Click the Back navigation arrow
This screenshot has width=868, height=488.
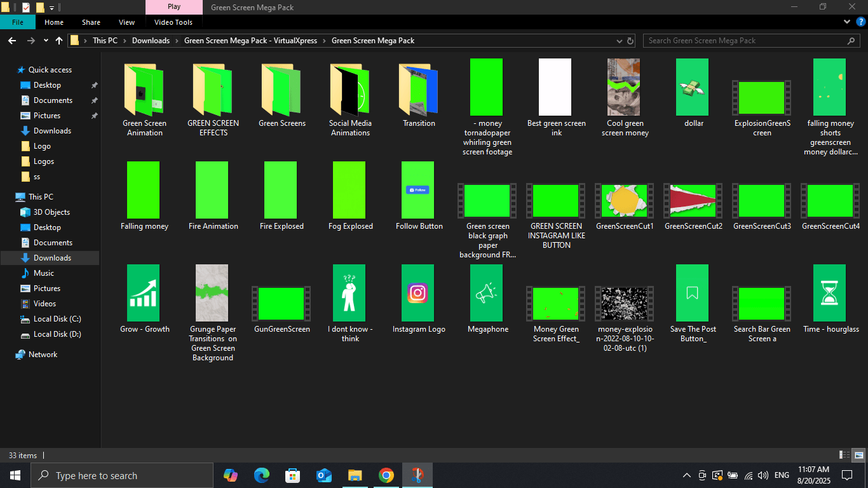pyautogui.click(x=11, y=41)
